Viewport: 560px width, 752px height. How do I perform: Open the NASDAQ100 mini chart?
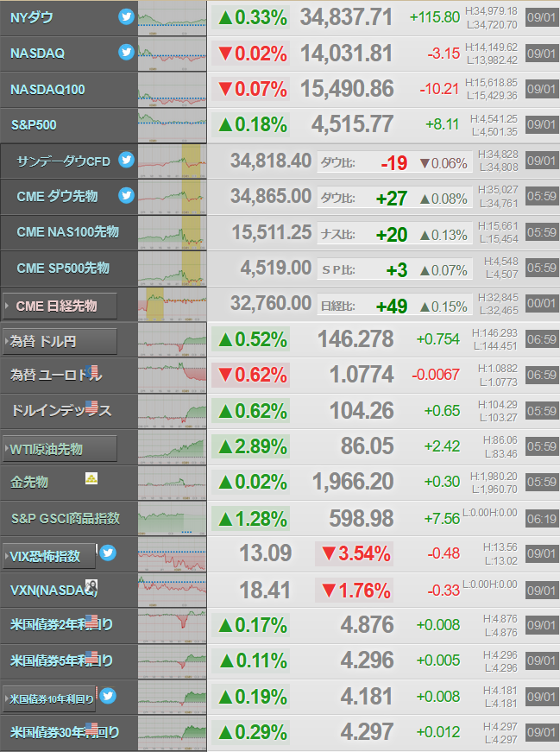click(x=172, y=90)
